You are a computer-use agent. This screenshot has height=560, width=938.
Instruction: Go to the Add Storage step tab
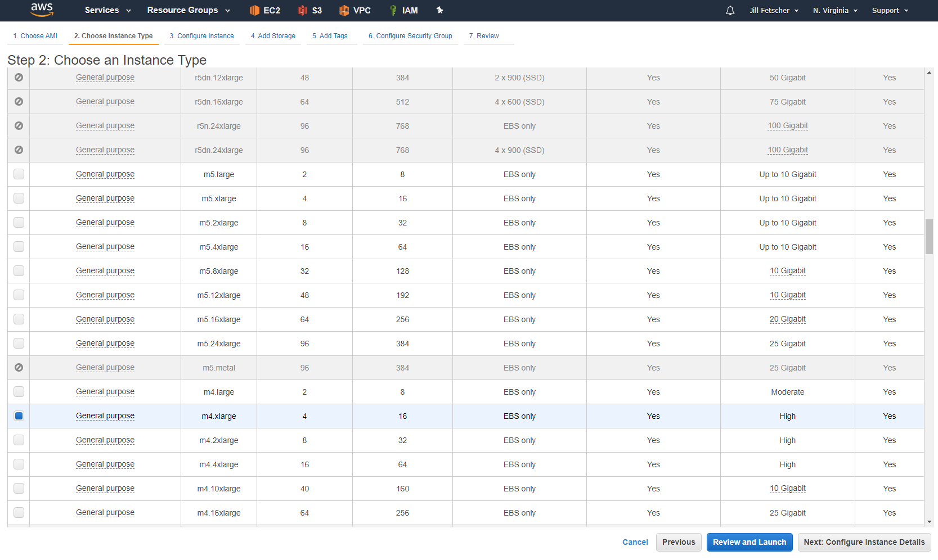click(x=273, y=36)
